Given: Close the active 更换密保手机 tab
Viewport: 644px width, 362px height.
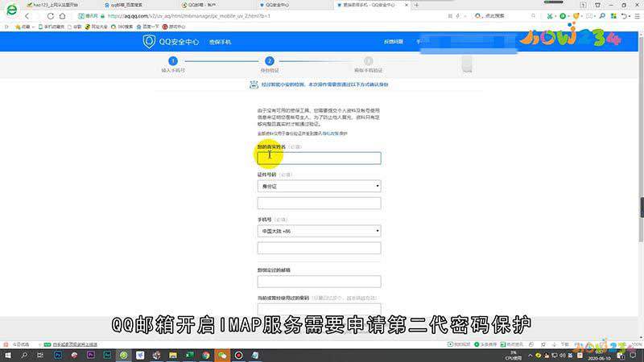Looking at the screenshot, I should (407, 5).
